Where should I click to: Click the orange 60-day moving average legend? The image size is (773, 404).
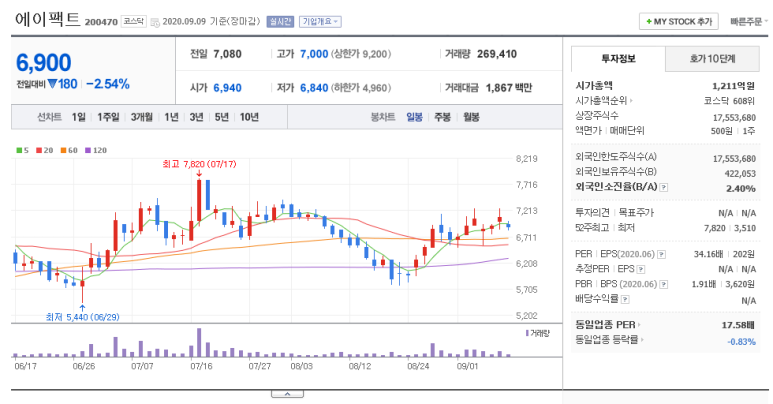pos(69,150)
